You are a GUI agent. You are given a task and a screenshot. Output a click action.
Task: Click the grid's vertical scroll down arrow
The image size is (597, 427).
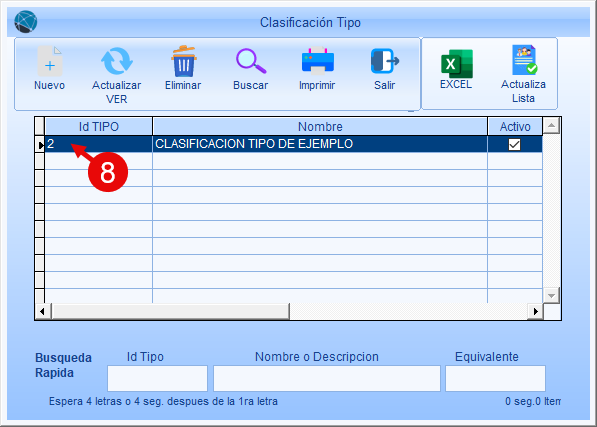pos(551,295)
